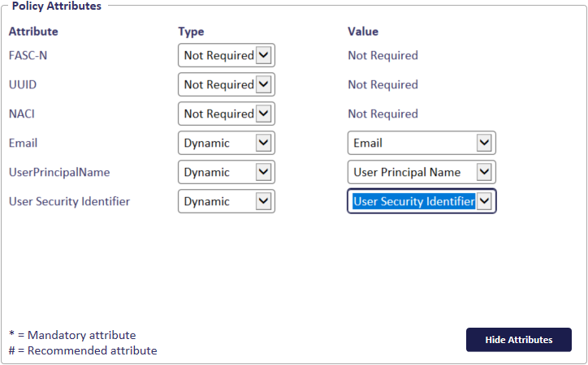Open the UUID Type dropdown
The height and width of the screenshot is (365, 588).
(227, 84)
